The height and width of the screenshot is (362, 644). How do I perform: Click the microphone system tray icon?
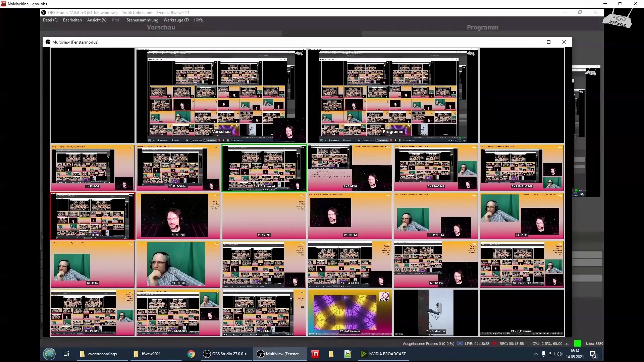[543, 354]
